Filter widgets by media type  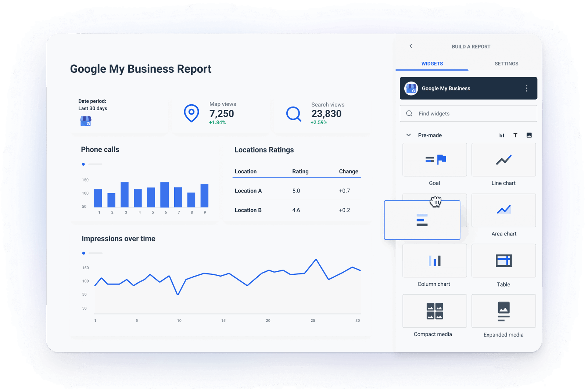click(x=529, y=135)
